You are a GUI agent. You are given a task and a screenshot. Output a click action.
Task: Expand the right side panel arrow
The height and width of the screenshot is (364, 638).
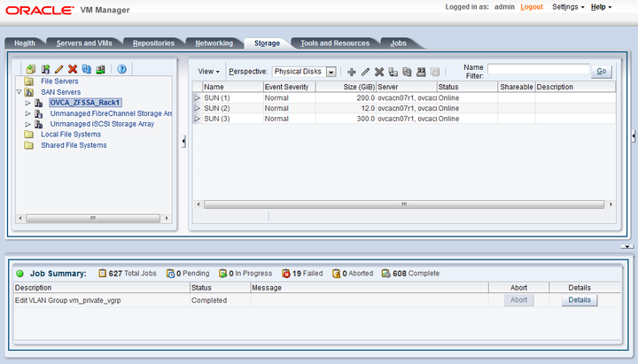[634, 136]
